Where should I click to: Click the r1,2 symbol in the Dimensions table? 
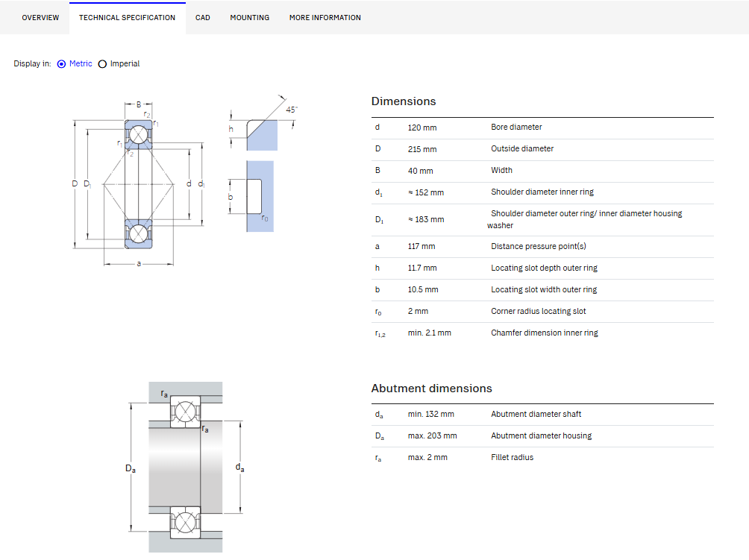tap(380, 334)
